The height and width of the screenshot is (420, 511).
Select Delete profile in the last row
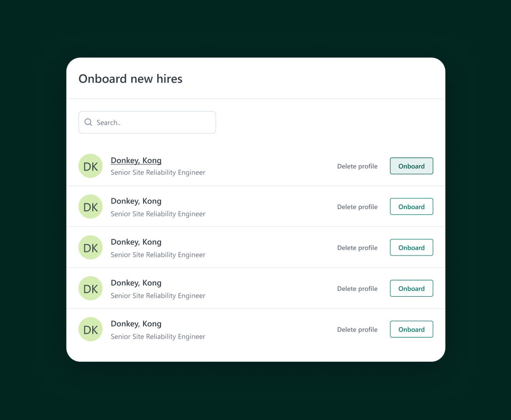coord(357,329)
